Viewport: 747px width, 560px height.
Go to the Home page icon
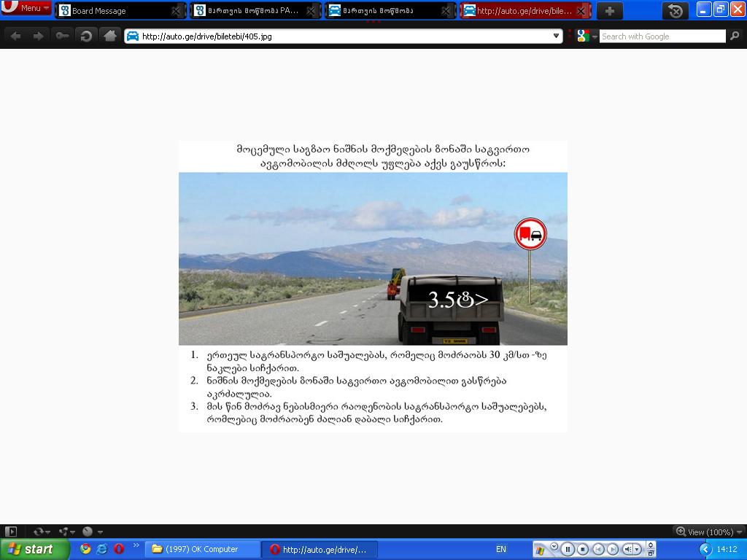point(110,36)
